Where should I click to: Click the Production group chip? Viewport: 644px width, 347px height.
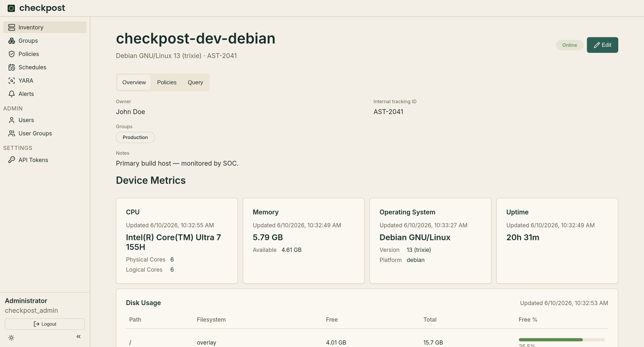click(135, 137)
